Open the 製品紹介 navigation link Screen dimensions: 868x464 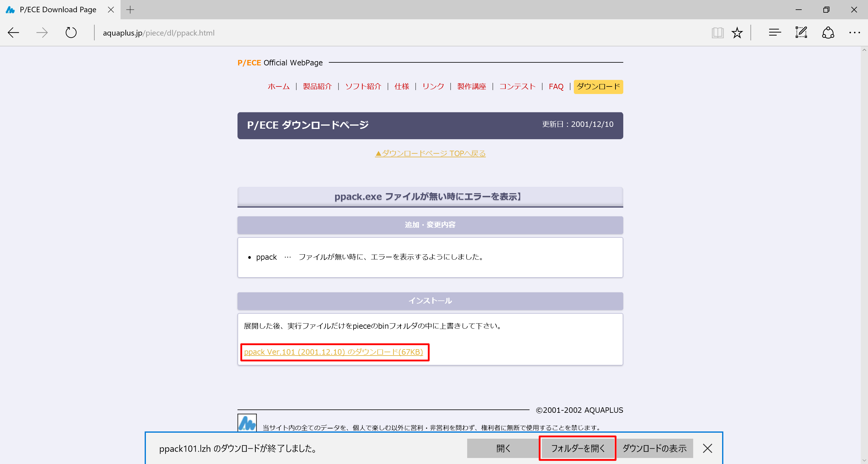pyautogui.click(x=317, y=86)
